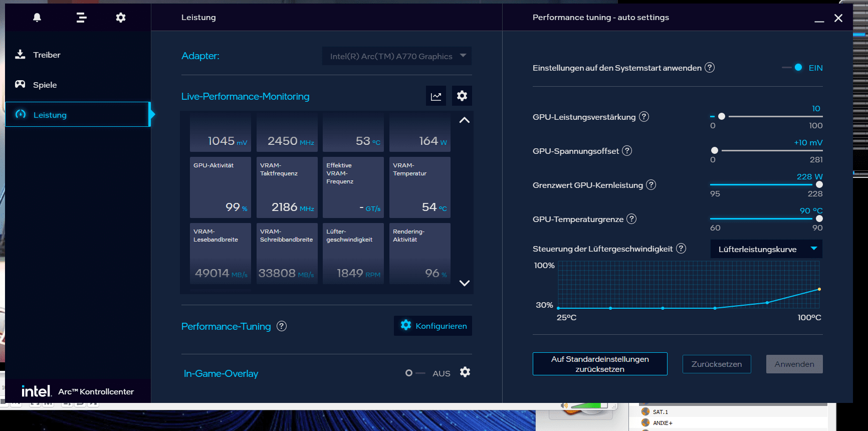Screen dimensions: 868x431
Task: Open In-Game-Overlay settings gear
Action: point(465,372)
